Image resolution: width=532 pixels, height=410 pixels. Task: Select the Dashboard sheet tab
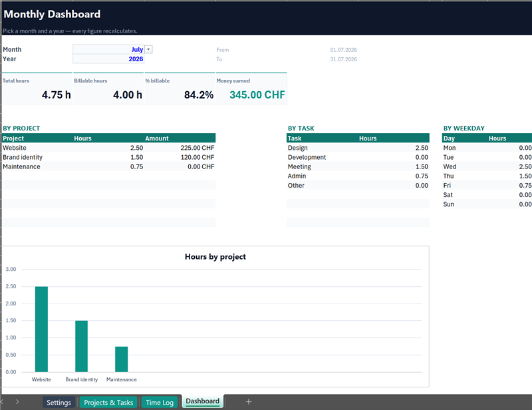[x=203, y=401]
